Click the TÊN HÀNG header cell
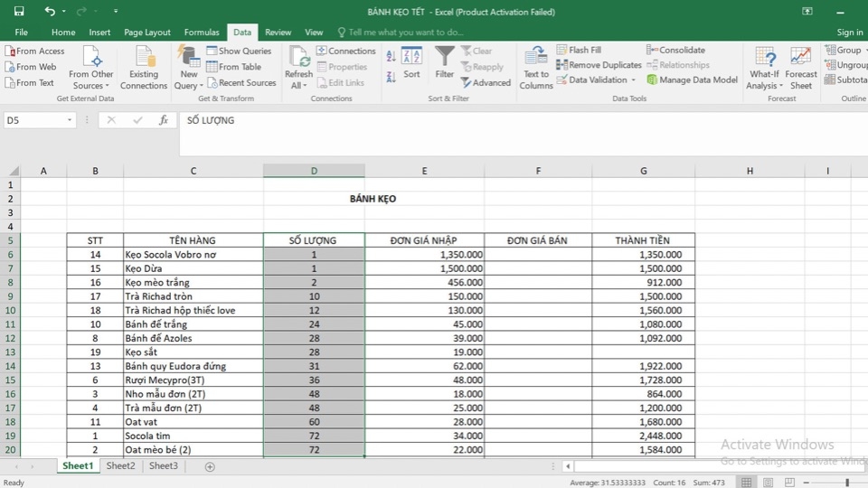 [x=193, y=240]
